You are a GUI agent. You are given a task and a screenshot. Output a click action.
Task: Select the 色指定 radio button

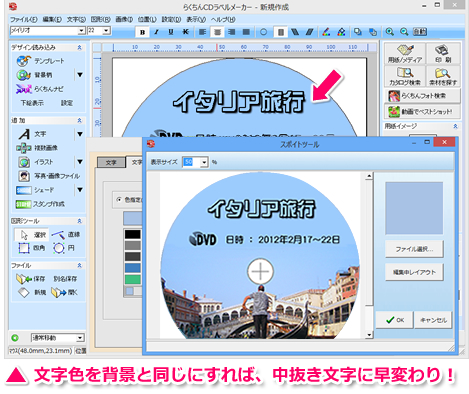point(119,200)
